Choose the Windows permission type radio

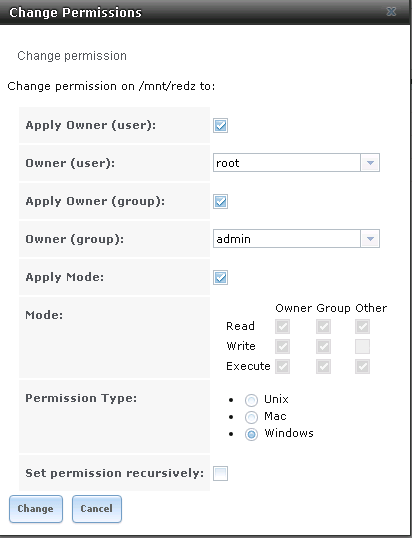click(x=251, y=434)
